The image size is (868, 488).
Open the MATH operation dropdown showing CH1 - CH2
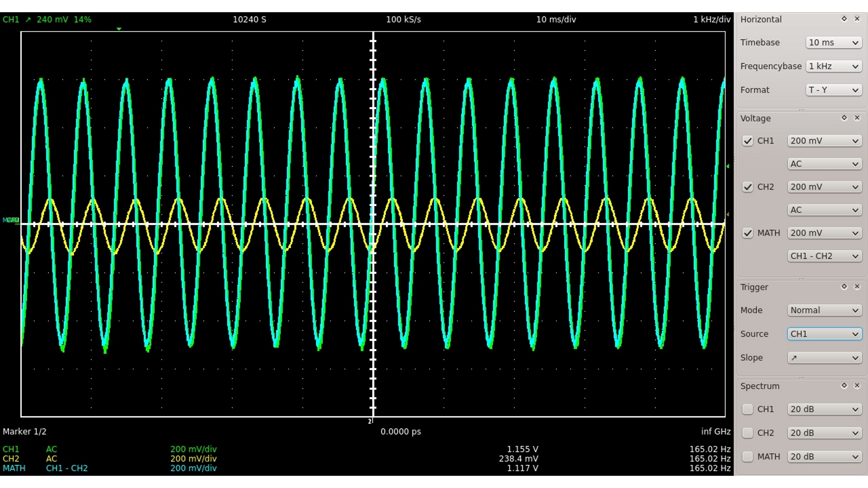(x=824, y=256)
